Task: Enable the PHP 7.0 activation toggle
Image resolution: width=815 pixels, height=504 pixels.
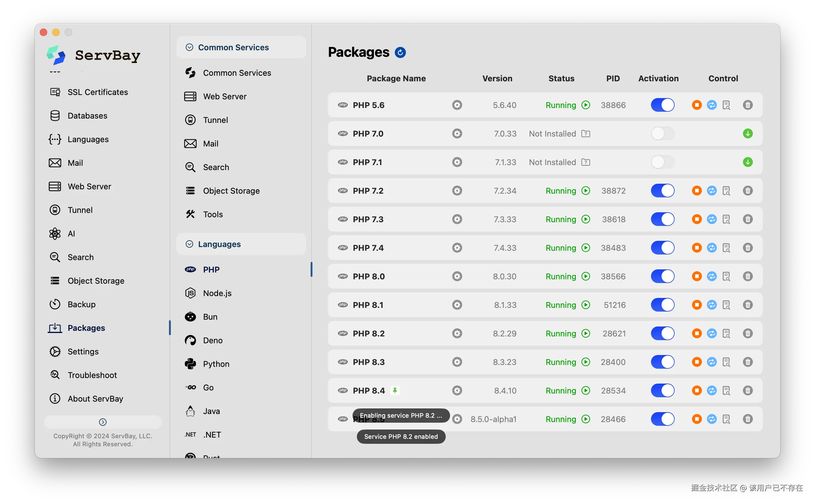Action: click(x=662, y=134)
